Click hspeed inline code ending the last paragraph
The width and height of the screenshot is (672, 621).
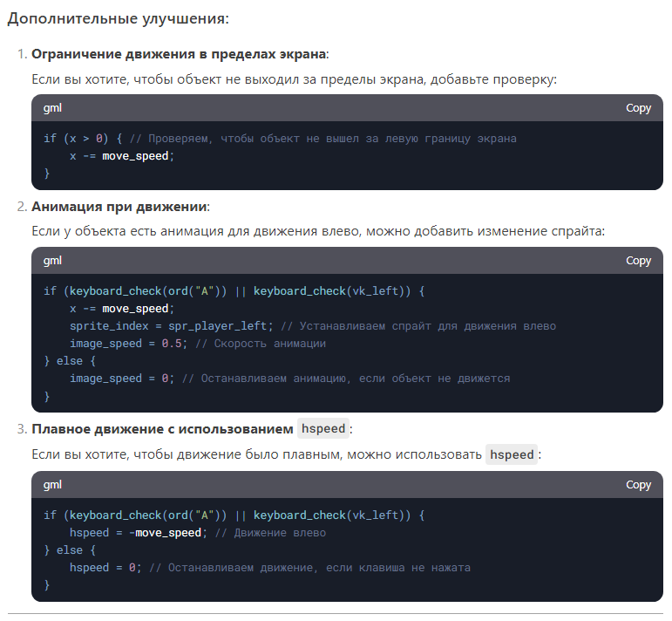point(511,454)
